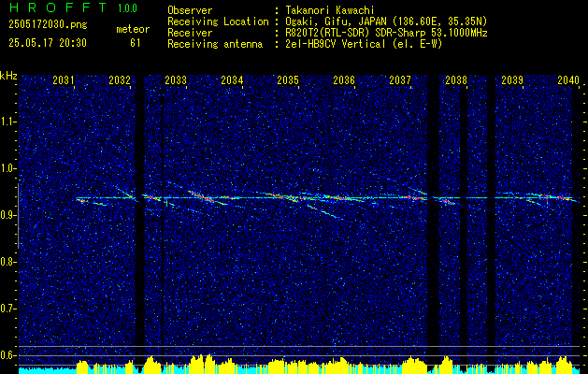588x374 pixels.
Task: Click the meteor count value 61
Action: [135, 43]
